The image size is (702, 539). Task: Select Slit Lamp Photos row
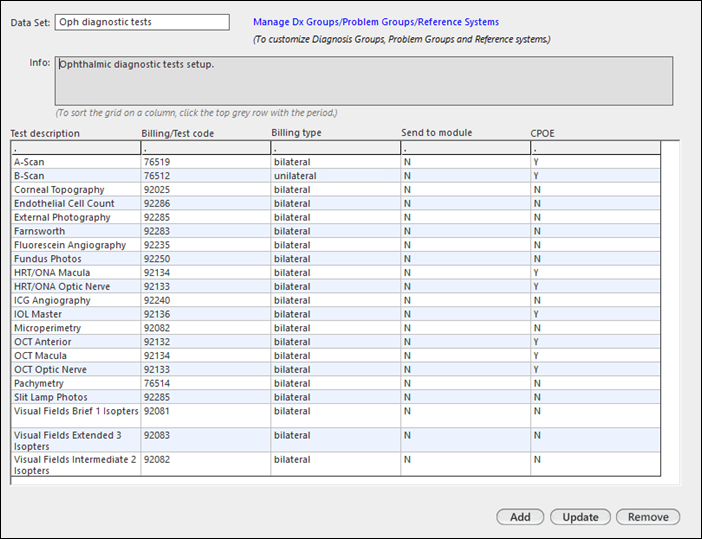336,398
